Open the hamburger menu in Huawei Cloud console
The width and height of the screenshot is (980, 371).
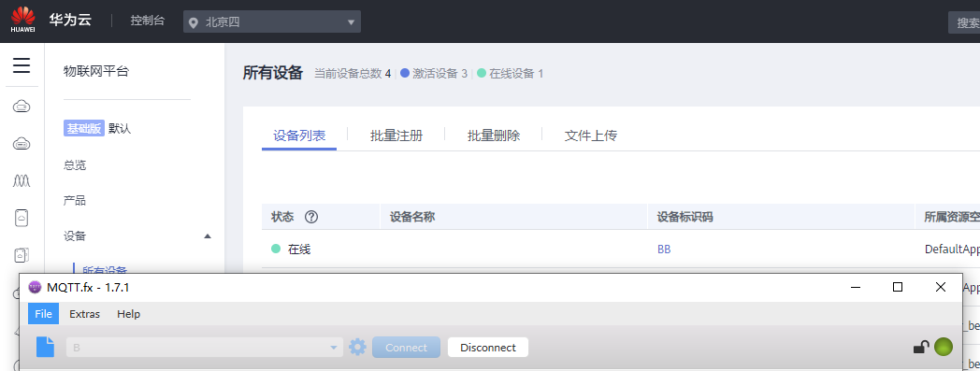click(x=22, y=65)
